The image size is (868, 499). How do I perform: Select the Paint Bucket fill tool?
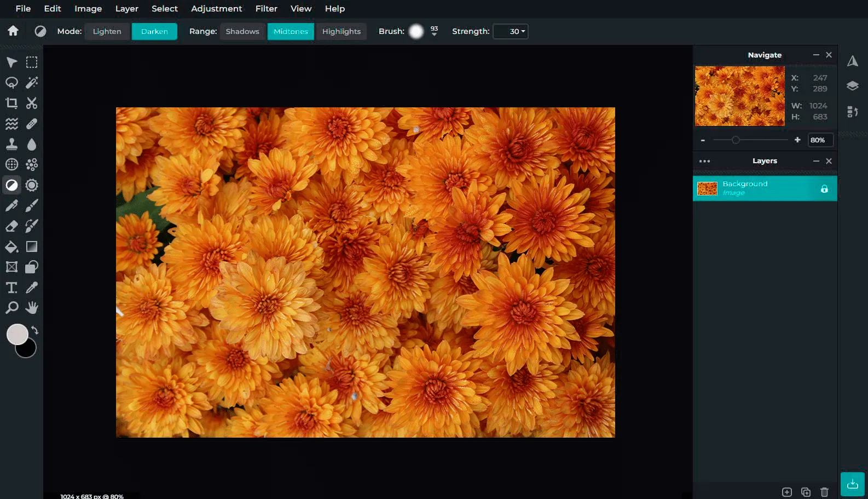pos(11,246)
